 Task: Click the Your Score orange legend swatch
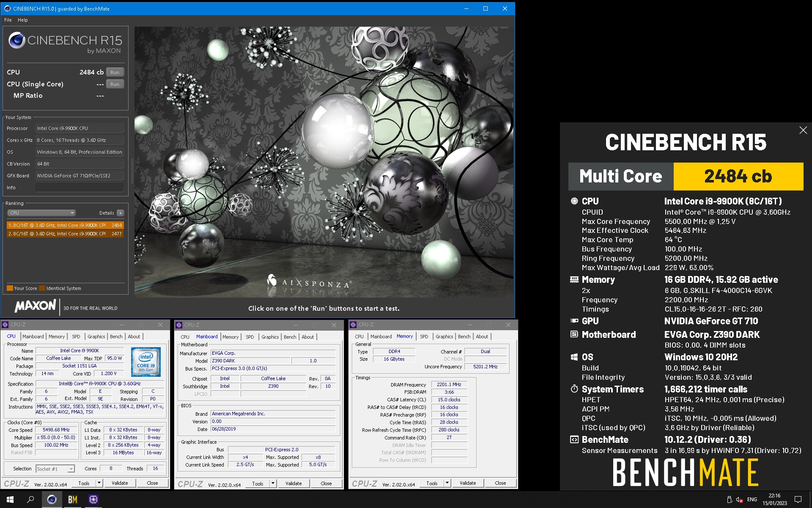tap(10, 288)
